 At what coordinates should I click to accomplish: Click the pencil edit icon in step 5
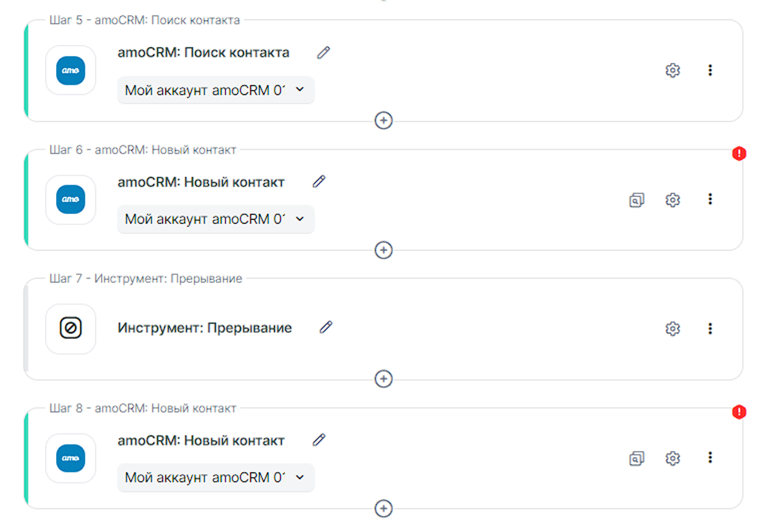323,52
